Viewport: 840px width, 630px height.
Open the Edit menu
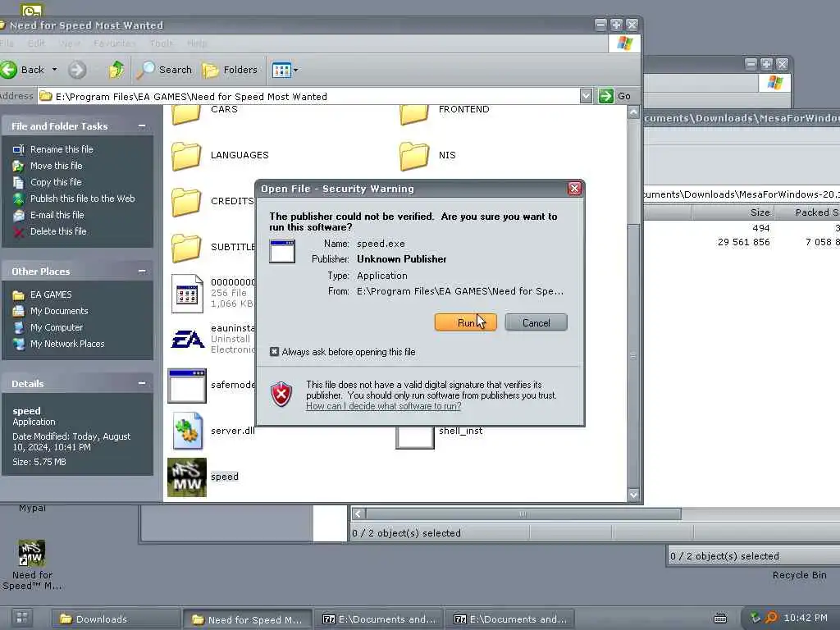(x=36, y=43)
